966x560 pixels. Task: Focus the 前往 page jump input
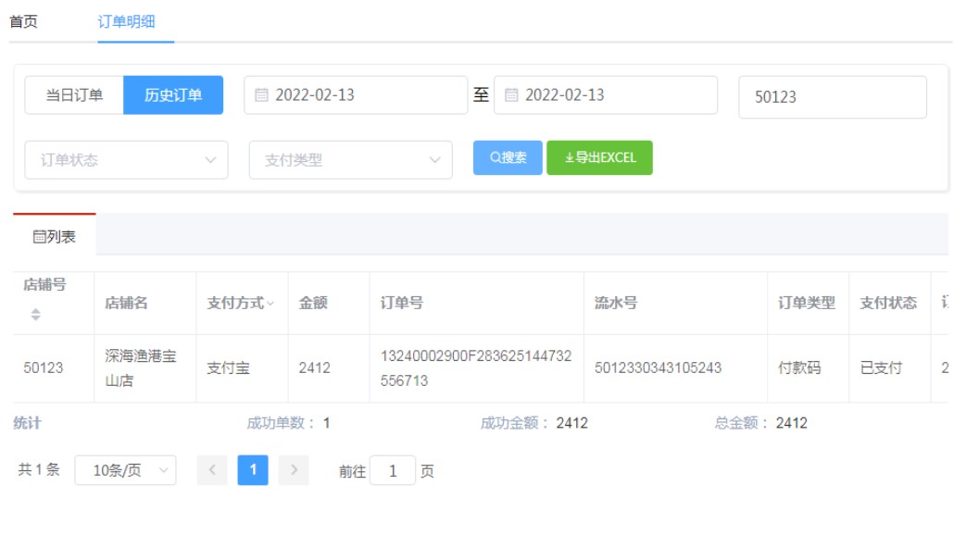(393, 471)
